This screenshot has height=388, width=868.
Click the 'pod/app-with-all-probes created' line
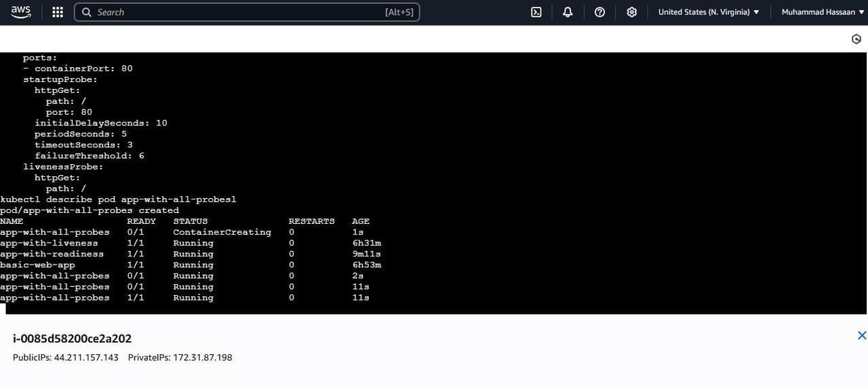[x=90, y=210]
